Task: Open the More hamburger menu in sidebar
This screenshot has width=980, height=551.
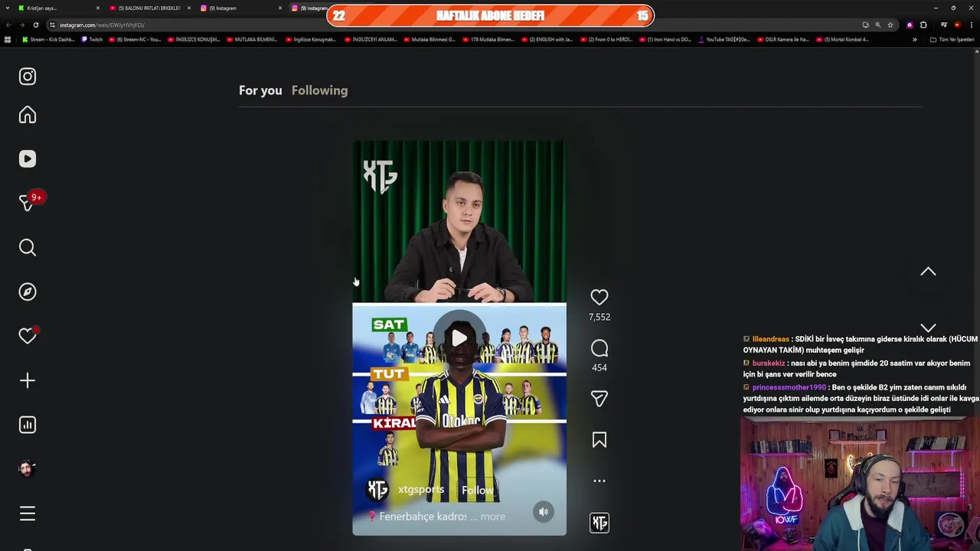Action: [28, 514]
